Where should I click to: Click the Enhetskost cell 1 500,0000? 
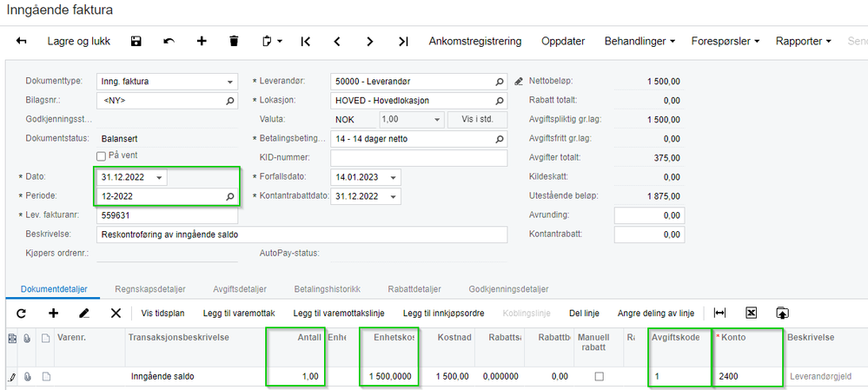click(388, 377)
